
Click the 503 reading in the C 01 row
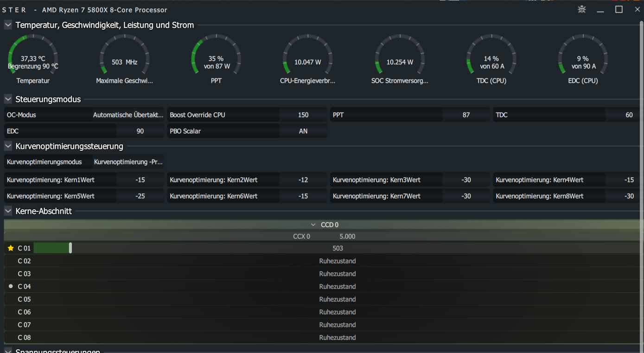[x=338, y=248]
